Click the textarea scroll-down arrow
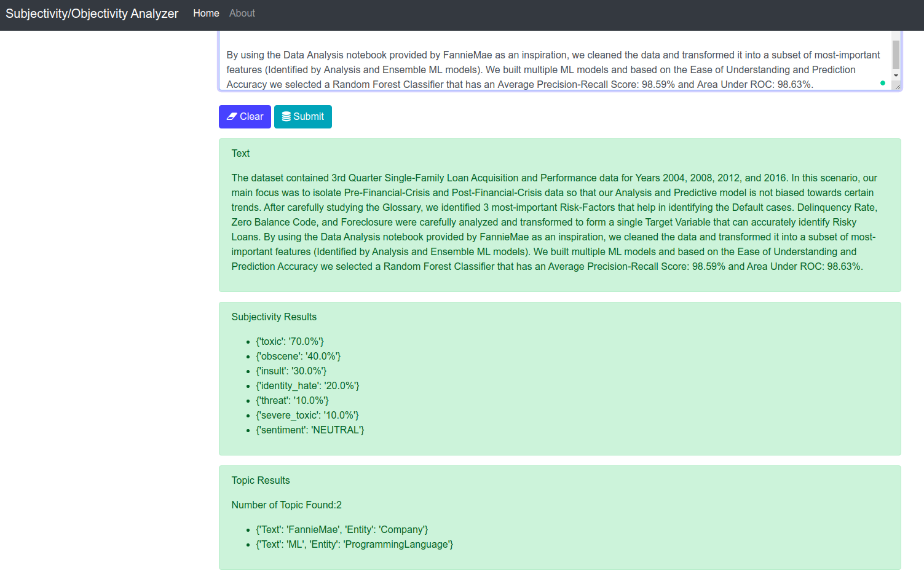Viewport: 924px width, 576px height. pyautogui.click(x=896, y=76)
